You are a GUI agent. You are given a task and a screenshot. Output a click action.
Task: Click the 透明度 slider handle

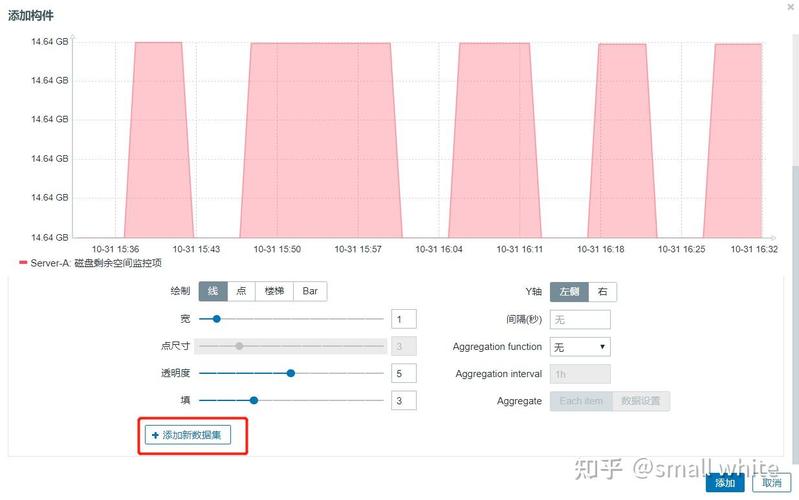pos(290,374)
